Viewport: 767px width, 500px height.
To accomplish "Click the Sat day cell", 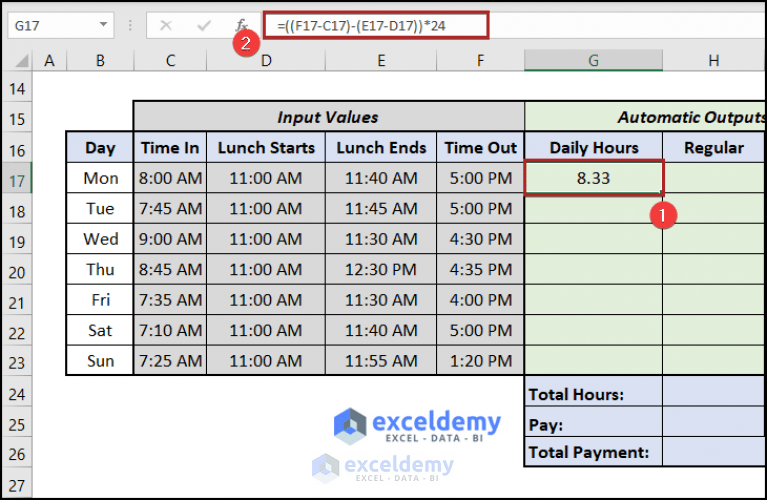I will pyautogui.click(x=100, y=330).
